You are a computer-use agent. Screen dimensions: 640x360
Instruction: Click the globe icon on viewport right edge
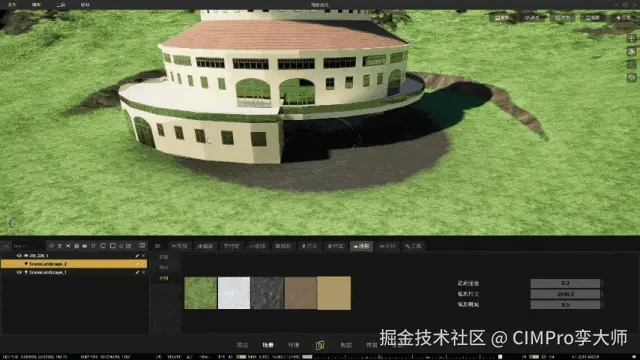point(632,51)
